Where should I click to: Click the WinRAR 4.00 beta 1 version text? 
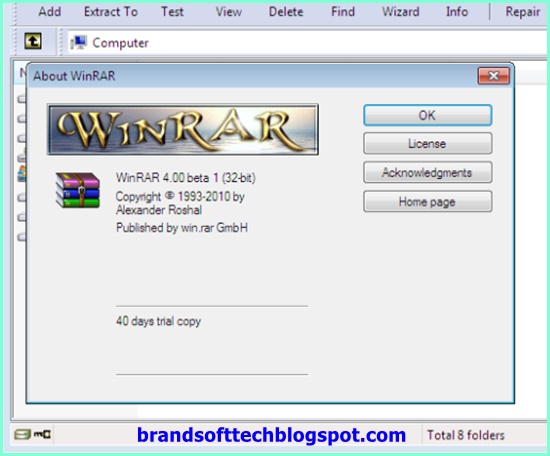coord(186,178)
